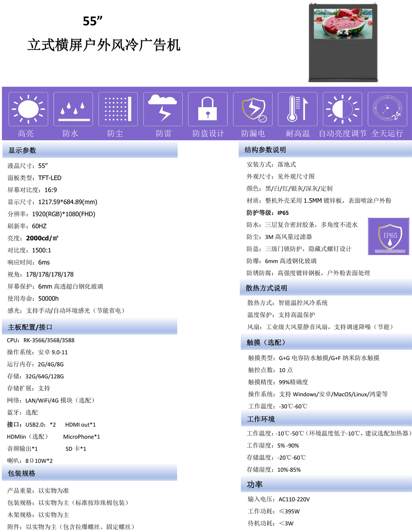Click the 高亮 brightness sun icon
Viewport: 412px width, 532px height.
click(x=28, y=108)
